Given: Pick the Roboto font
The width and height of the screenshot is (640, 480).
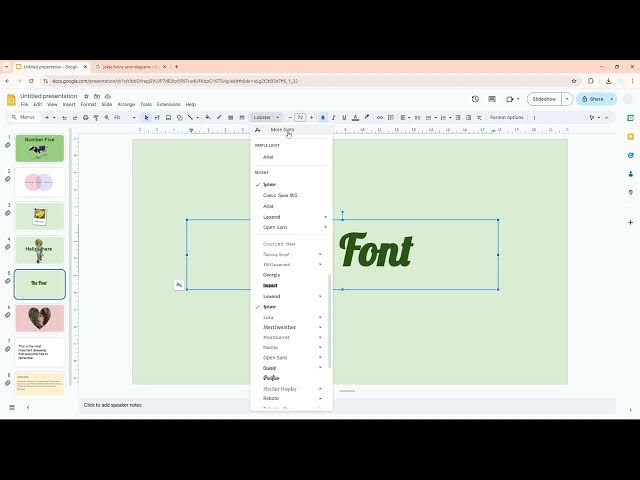Looking at the screenshot, I should pos(271,398).
